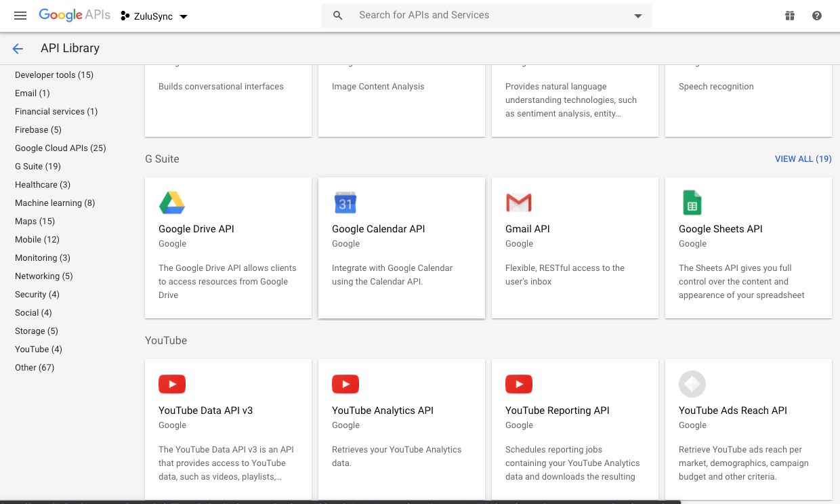
Task: Click the Google Sheets green icon
Action: click(x=692, y=203)
